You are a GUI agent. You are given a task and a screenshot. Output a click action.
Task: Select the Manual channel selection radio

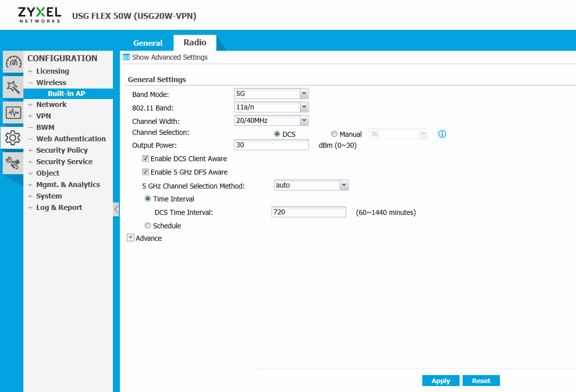[334, 134]
